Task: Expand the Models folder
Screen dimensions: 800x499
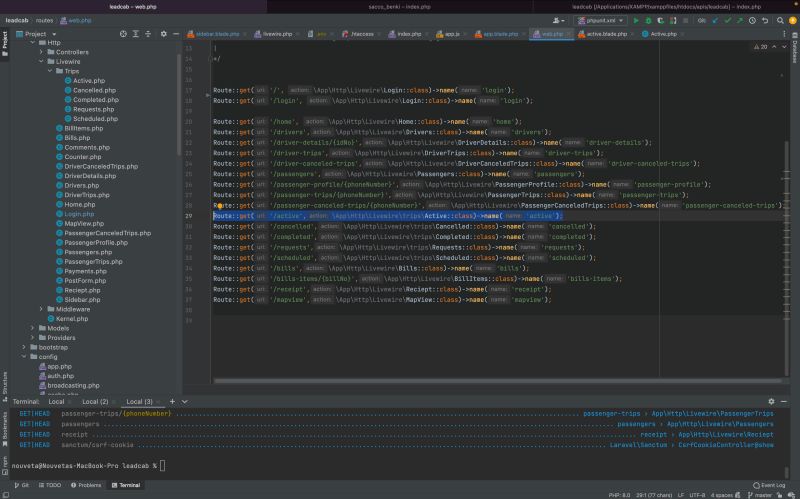Action: tap(33, 328)
